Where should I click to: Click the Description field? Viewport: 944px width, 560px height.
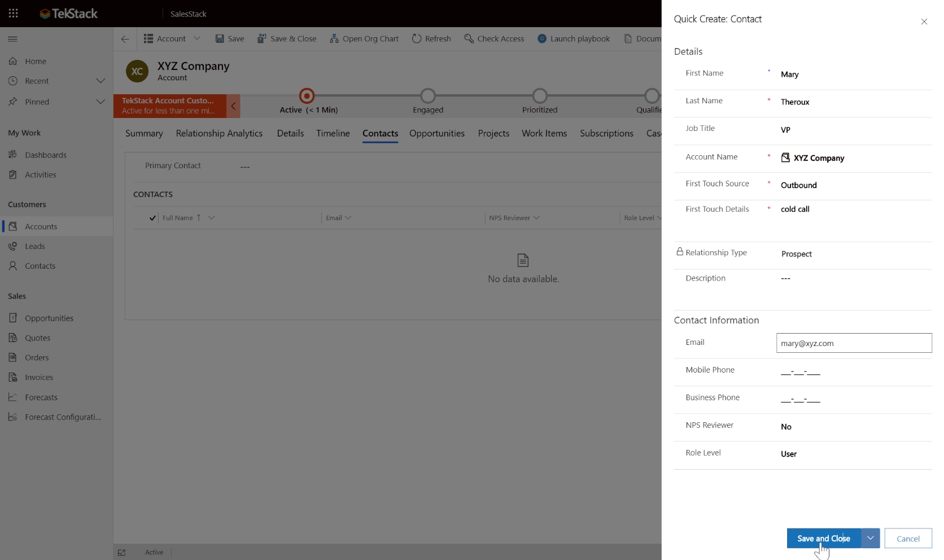coord(854,288)
